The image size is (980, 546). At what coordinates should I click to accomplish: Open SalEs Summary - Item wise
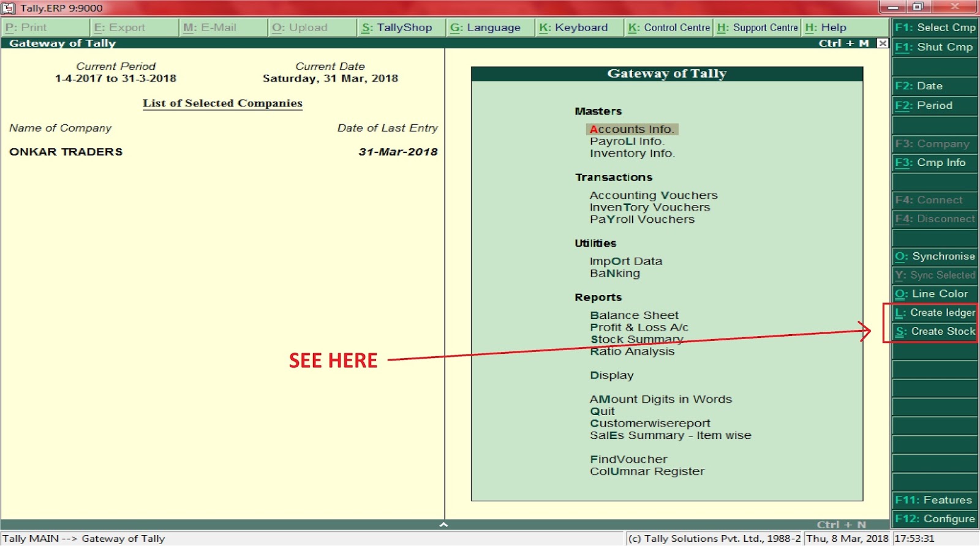click(671, 435)
